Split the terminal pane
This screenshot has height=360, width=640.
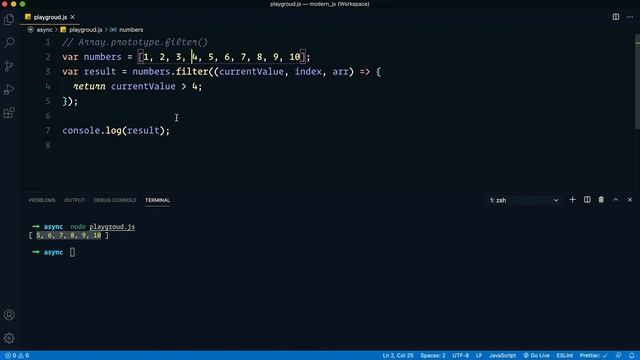(587, 200)
